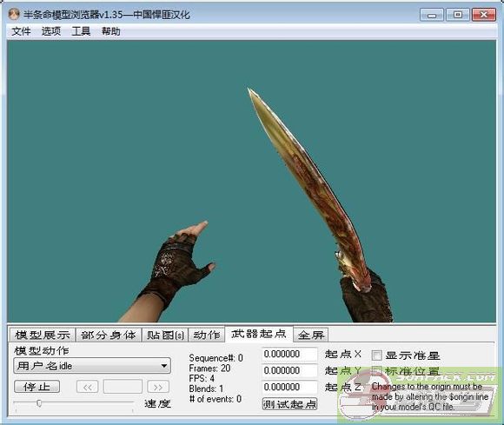Image resolution: width=504 pixels, height=425 pixels.
Task: Click the 起点 X input field
Action: coord(289,355)
